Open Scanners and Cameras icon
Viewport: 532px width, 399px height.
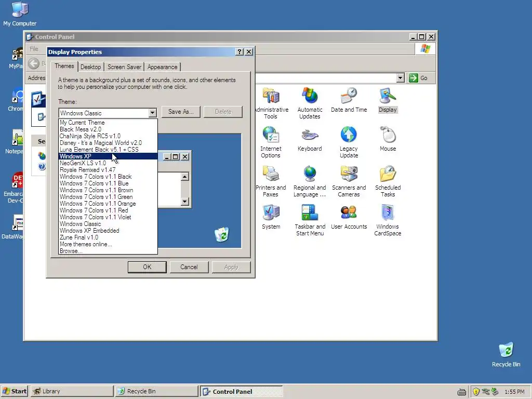point(349,181)
